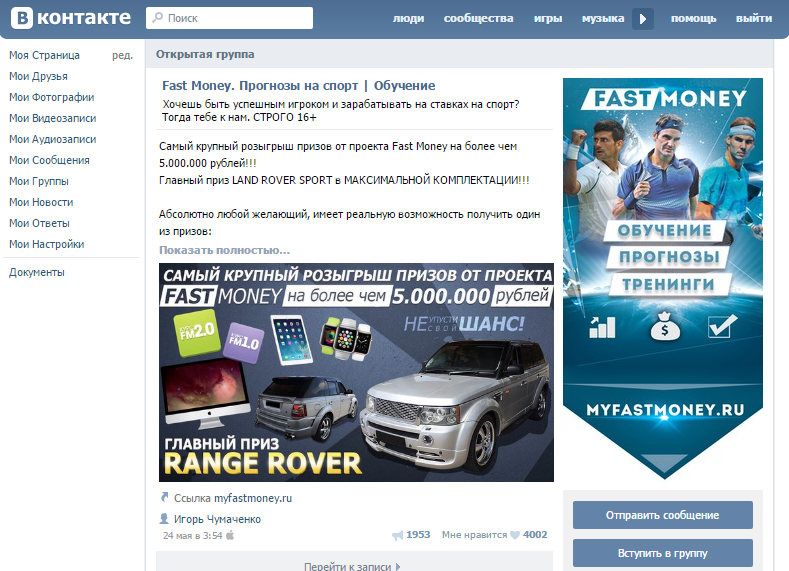
Task: Open the люди menu item
Action: [409, 19]
